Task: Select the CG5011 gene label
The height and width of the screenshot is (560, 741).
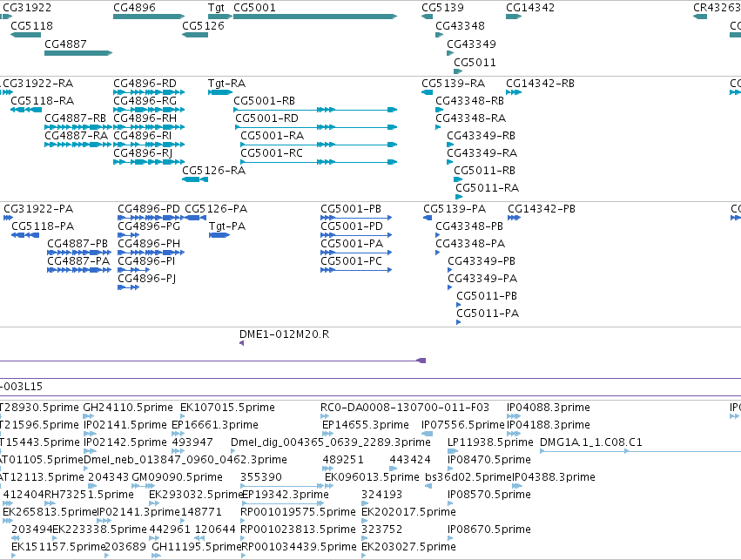Action: click(475, 63)
